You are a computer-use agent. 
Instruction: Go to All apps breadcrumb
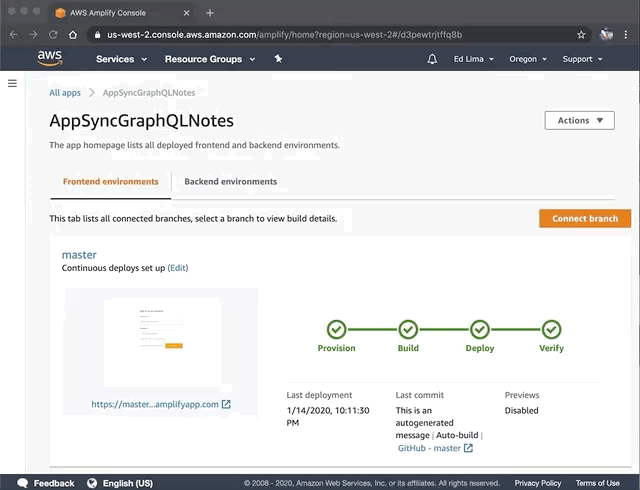point(65,93)
